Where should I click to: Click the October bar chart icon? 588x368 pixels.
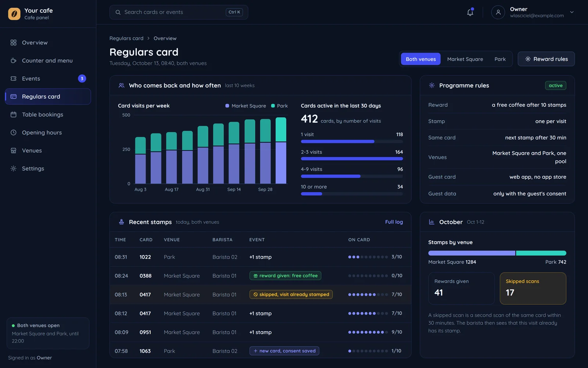coord(432,222)
